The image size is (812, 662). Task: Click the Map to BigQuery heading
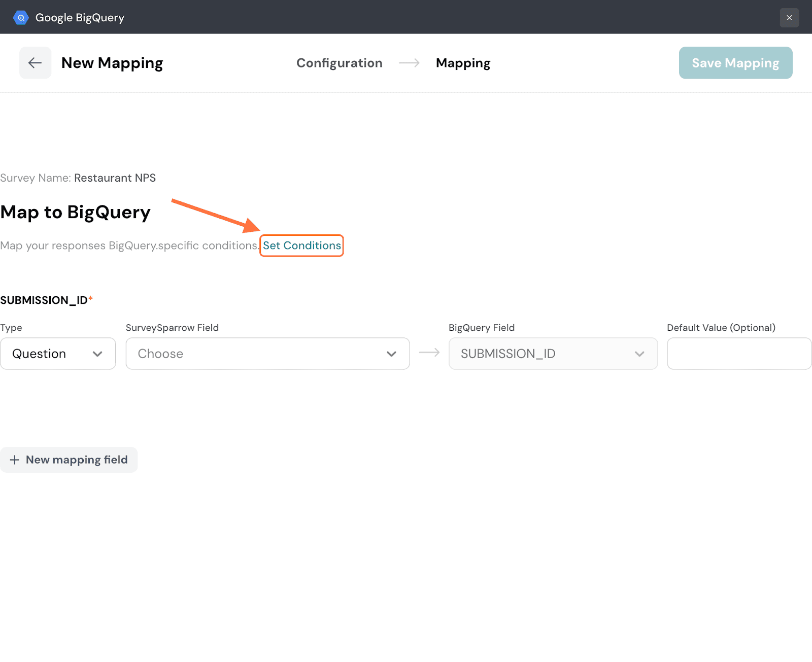click(76, 212)
